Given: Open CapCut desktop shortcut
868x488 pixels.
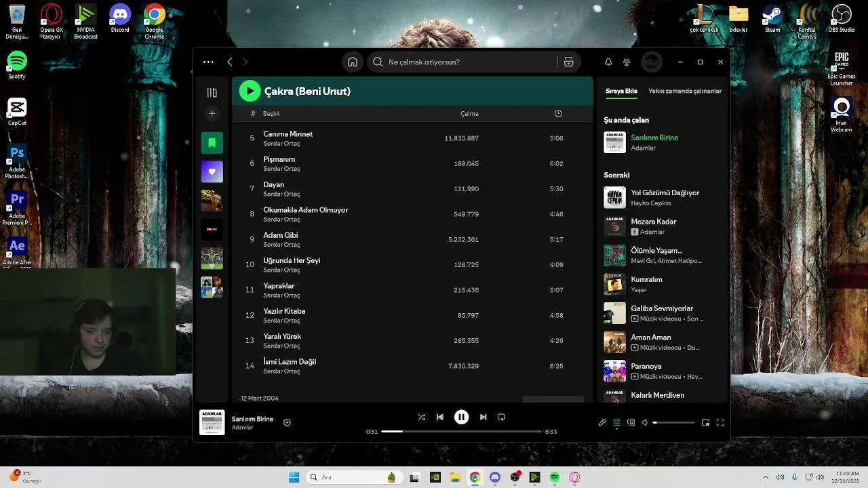Looking at the screenshot, I should tap(17, 112).
